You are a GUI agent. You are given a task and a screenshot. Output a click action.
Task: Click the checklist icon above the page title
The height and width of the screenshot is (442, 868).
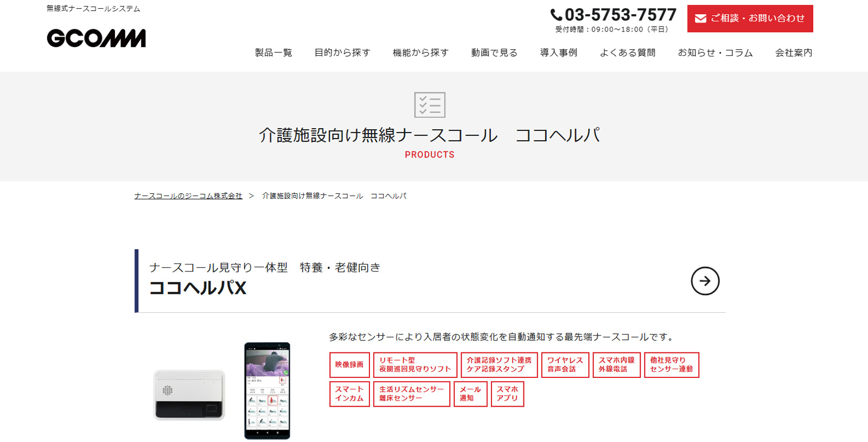pos(430,105)
